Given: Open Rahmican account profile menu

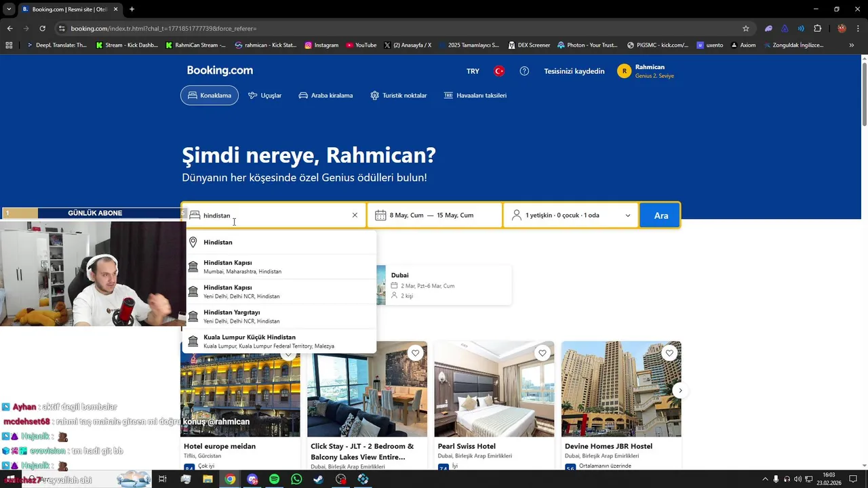Looking at the screenshot, I should coord(646,71).
